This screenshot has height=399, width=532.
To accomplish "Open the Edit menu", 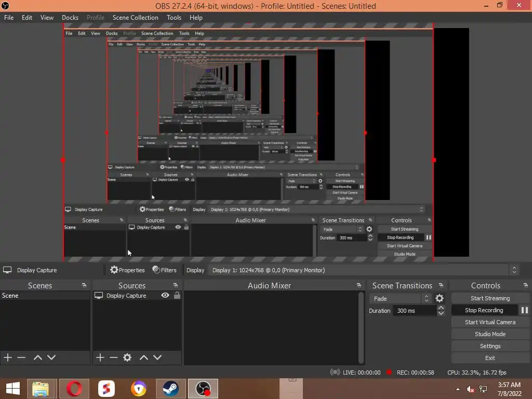I will (27, 17).
